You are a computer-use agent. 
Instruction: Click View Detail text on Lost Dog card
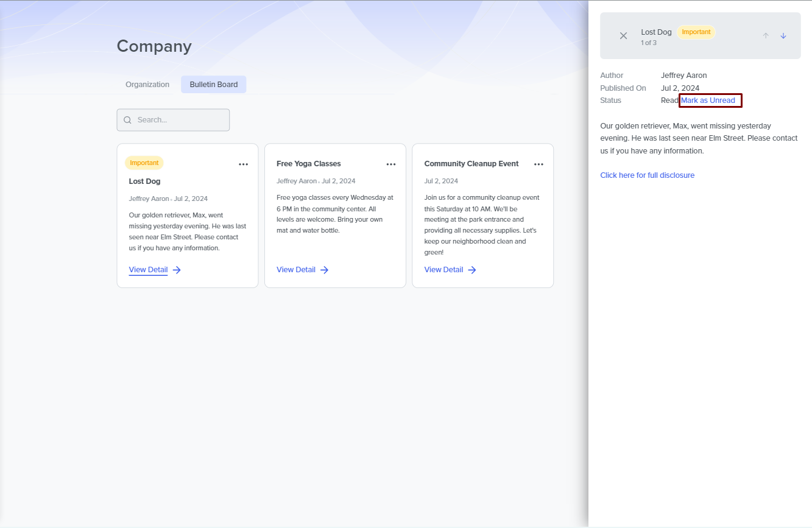(x=148, y=270)
